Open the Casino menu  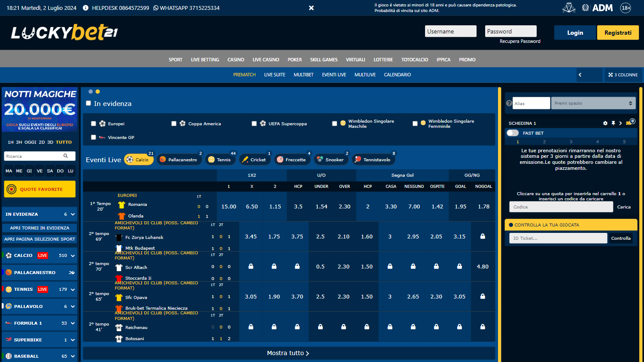click(x=236, y=60)
